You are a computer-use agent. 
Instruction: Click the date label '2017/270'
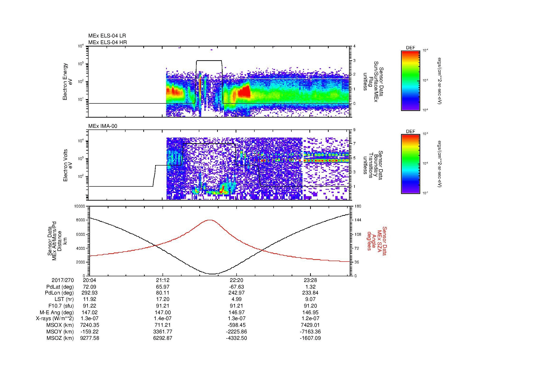(63, 280)
